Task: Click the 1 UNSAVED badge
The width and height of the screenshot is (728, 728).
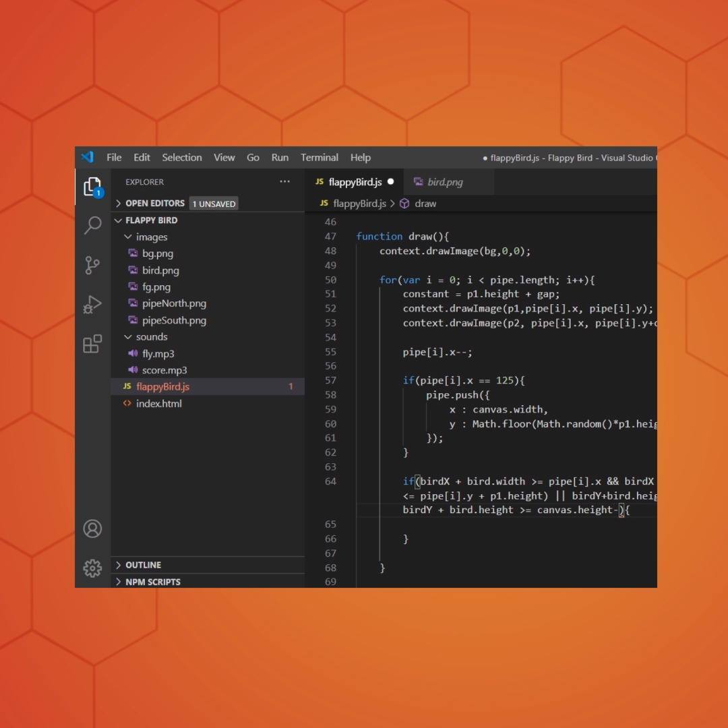Action: tap(214, 204)
